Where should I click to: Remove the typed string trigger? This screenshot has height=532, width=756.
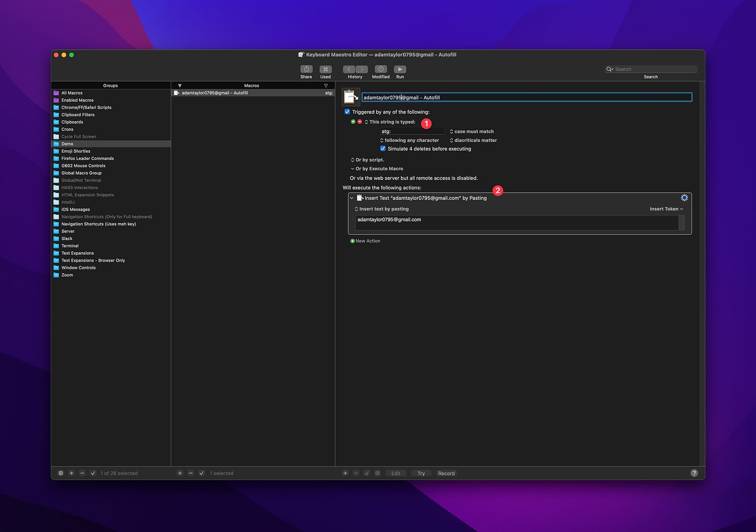359,121
